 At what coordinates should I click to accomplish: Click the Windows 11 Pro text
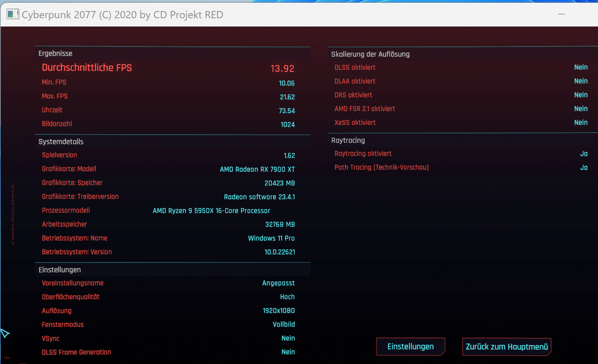271,238
